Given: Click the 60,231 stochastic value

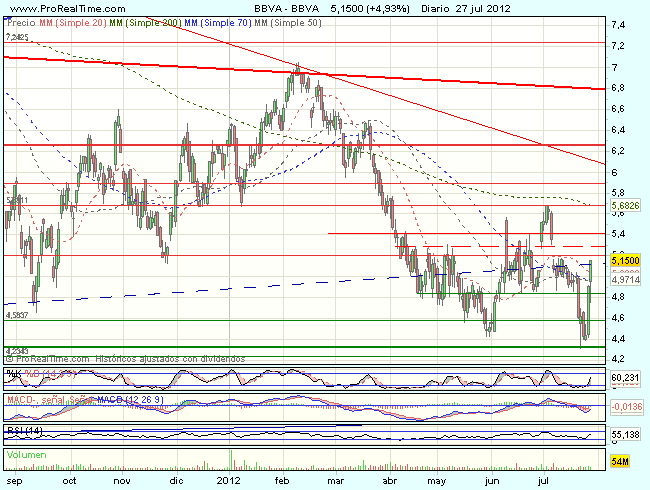Looking at the screenshot, I should pos(626,378).
